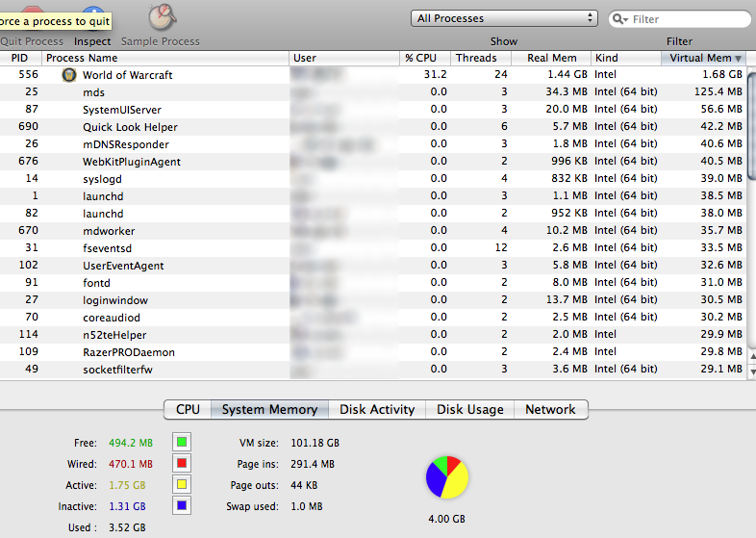Click the VM size 101.18 GB value
Viewport: 756px width, 538px height.
315,443
